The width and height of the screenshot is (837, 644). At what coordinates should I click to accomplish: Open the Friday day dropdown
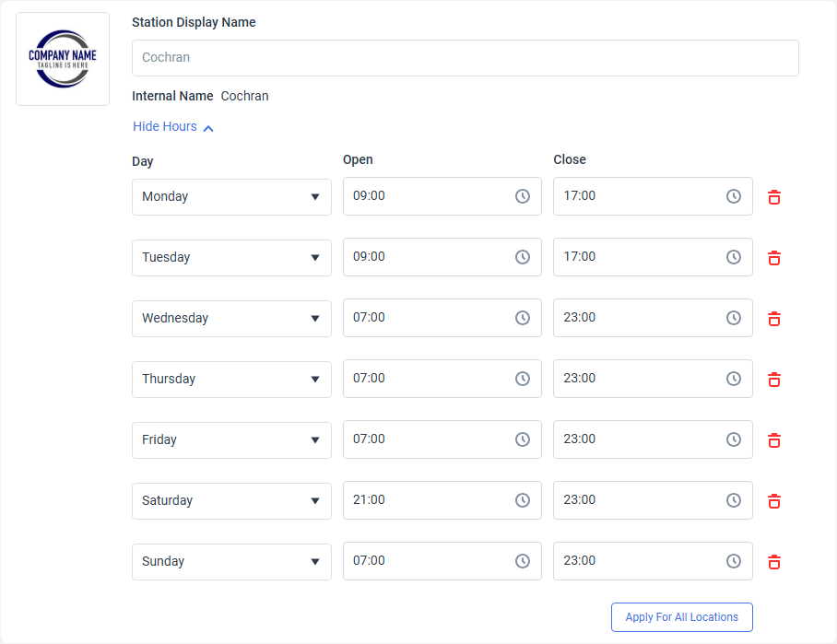(x=231, y=440)
